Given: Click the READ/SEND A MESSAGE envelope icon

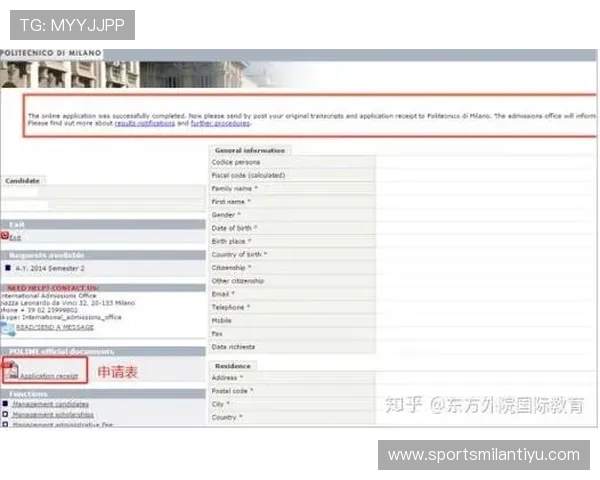Looking at the screenshot, I should [x=7, y=329].
